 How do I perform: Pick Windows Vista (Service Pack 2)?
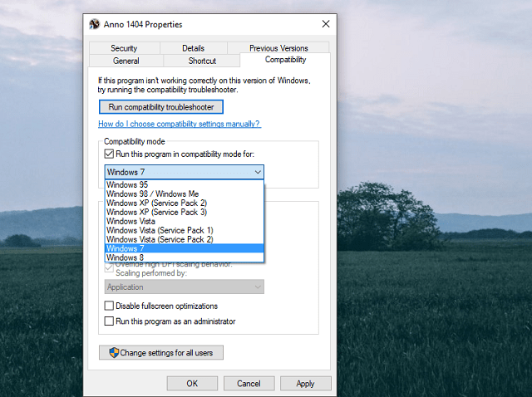tap(185, 239)
